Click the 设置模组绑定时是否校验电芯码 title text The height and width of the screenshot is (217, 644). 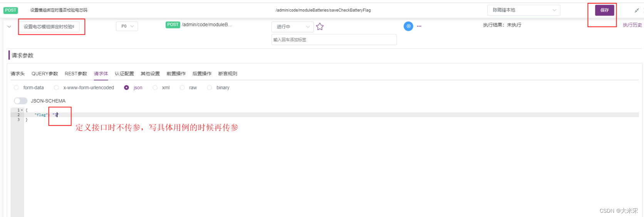(x=59, y=10)
